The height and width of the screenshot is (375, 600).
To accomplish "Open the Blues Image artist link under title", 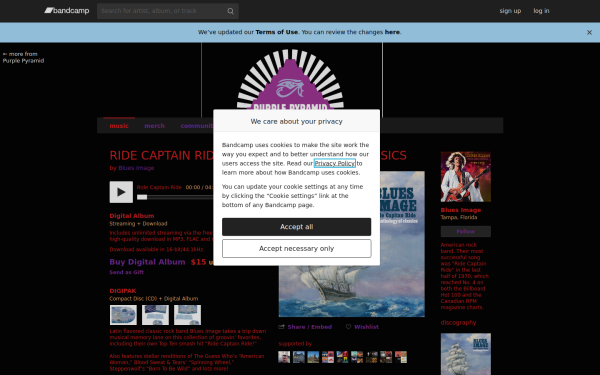I will tap(136, 168).
